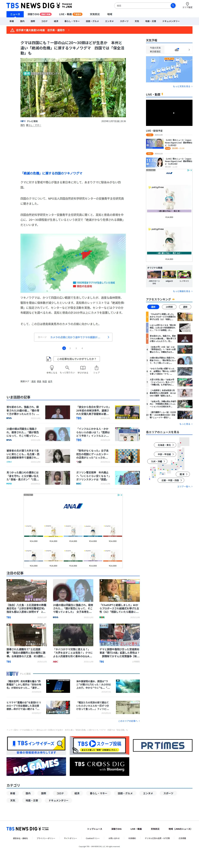
Task: Click the next page chevron arrow
Action: tap(108, 337)
